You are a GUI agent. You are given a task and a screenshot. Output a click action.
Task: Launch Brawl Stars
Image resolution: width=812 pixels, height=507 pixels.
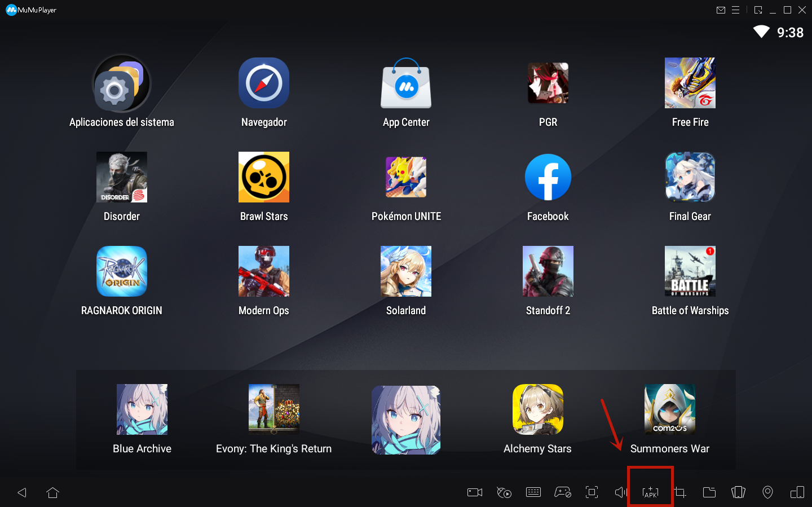point(264,177)
